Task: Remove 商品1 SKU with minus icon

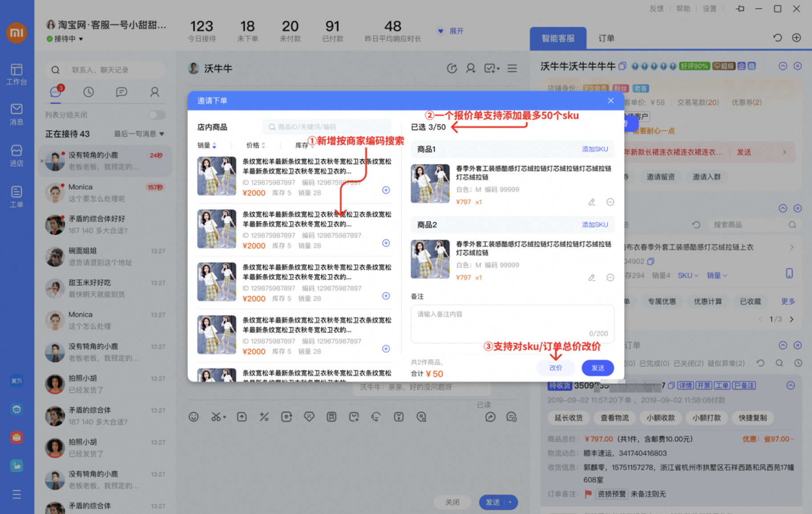Action: click(610, 202)
